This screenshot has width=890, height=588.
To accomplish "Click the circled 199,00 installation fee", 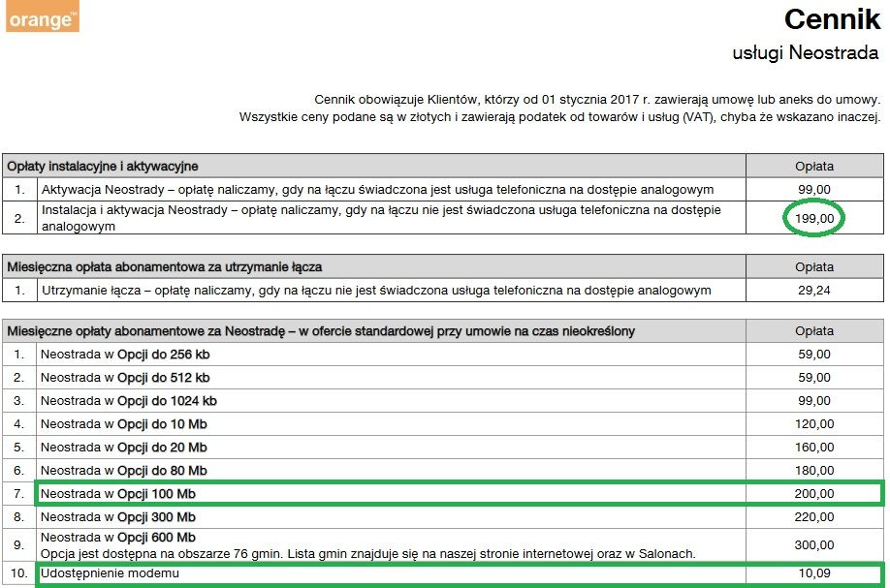I will pyautogui.click(x=813, y=219).
